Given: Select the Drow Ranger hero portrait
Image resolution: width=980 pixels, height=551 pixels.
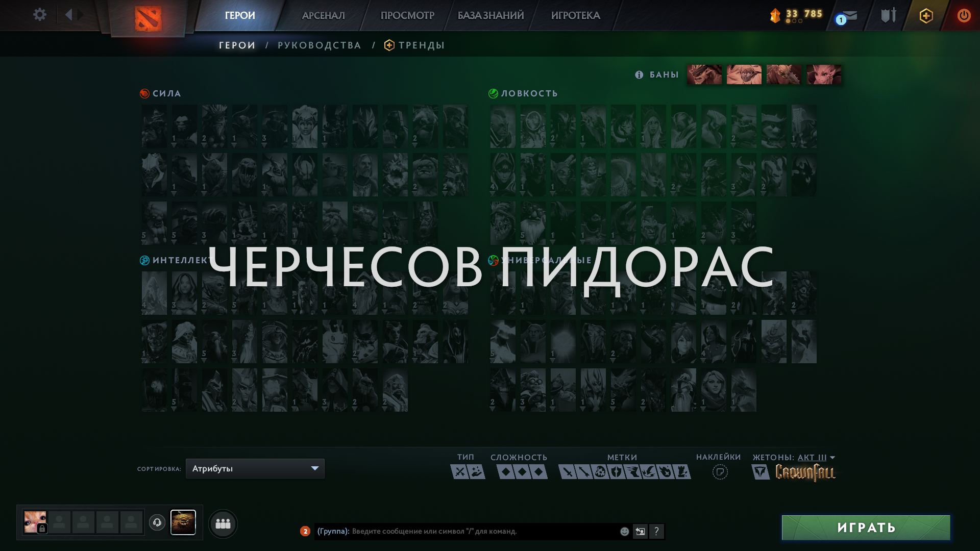Looking at the screenshot, I should pos(653,127).
